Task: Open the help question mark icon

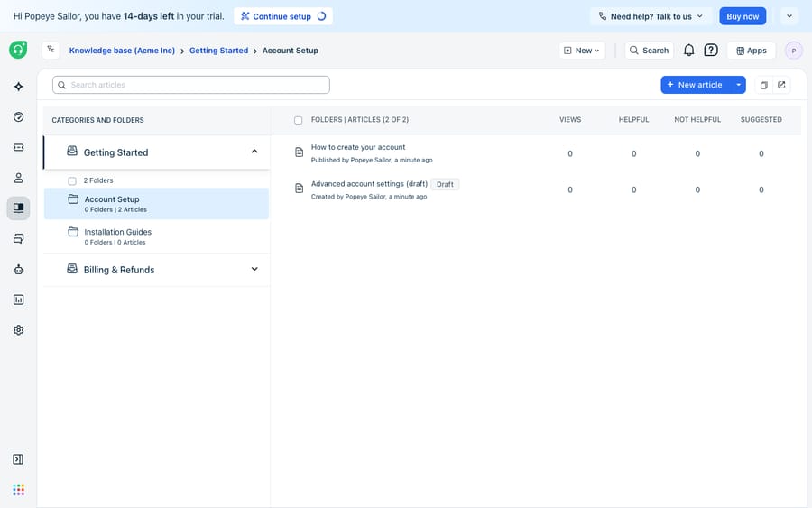Action: pyautogui.click(x=711, y=51)
